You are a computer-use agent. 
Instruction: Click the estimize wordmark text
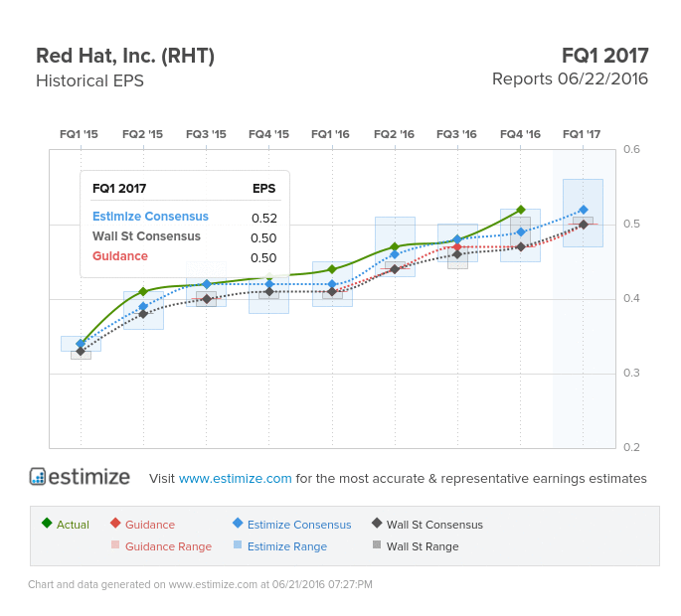click(x=89, y=477)
